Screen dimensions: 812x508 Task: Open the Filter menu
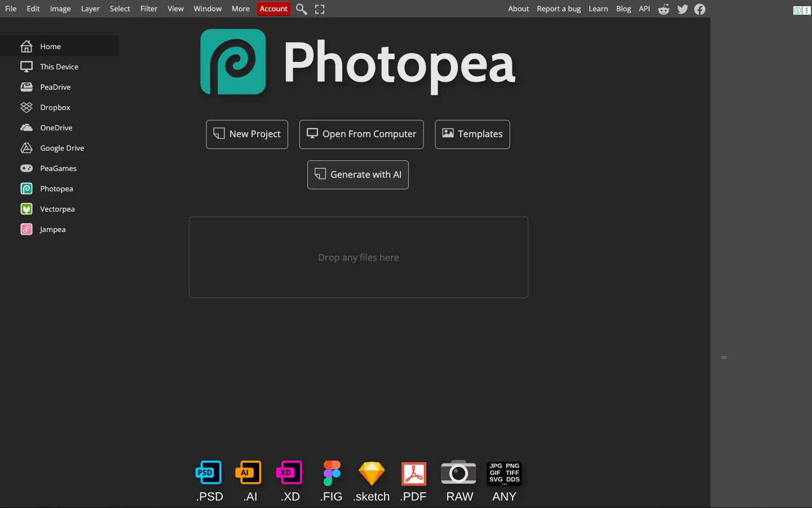tap(149, 8)
